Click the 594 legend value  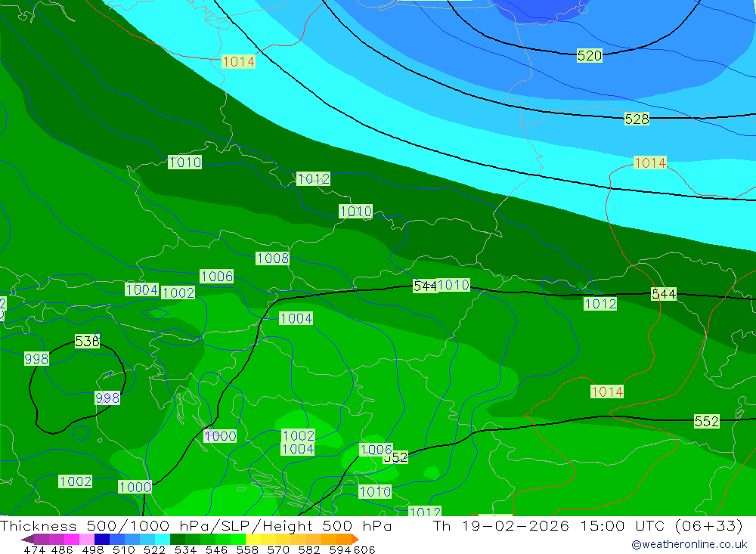[x=340, y=550]
